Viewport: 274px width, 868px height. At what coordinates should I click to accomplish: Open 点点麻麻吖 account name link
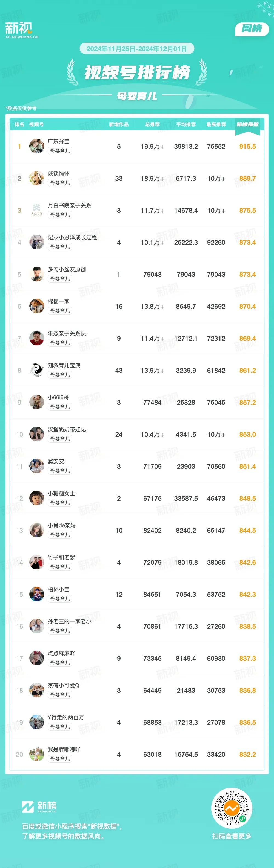pyautogui.click(x=61, y=653)
